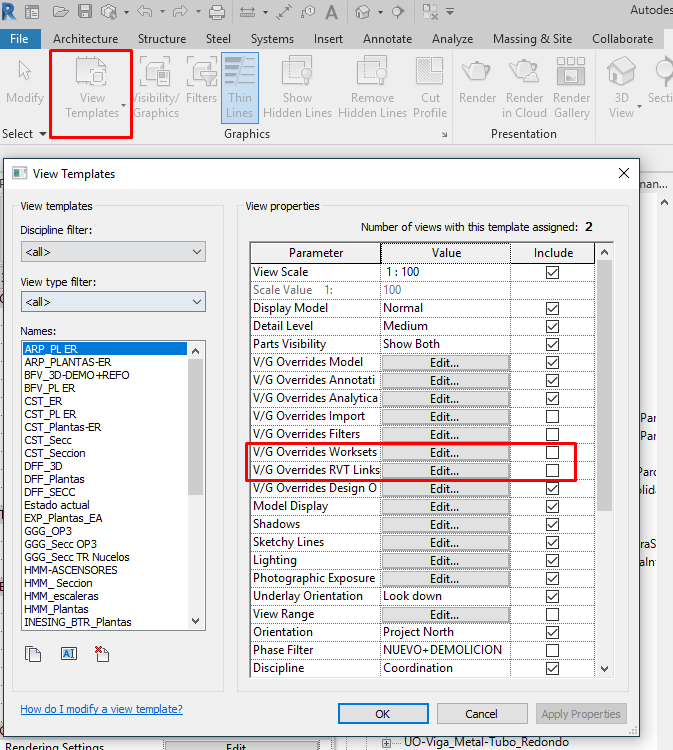
Task: Click the Filters ribbon icon
Action: click(x=201, y=80)
